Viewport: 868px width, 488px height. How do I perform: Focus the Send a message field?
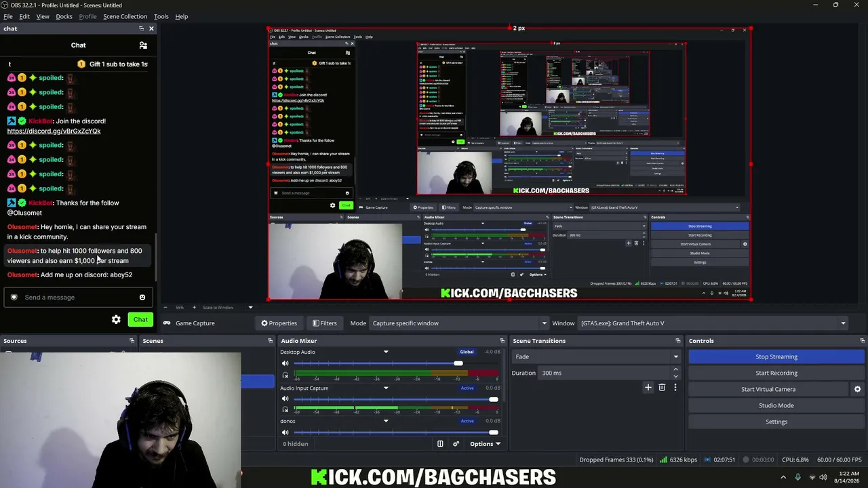78,298
